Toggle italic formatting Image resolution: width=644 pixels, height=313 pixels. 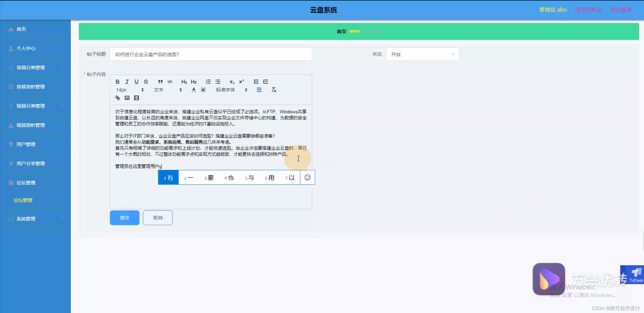(x=127, y=82)
